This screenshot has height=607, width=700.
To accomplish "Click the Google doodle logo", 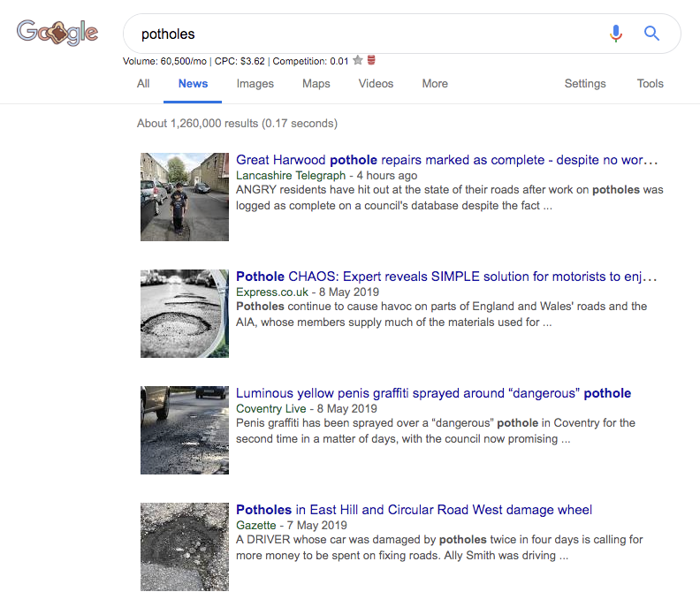I will tap(57, 34).
